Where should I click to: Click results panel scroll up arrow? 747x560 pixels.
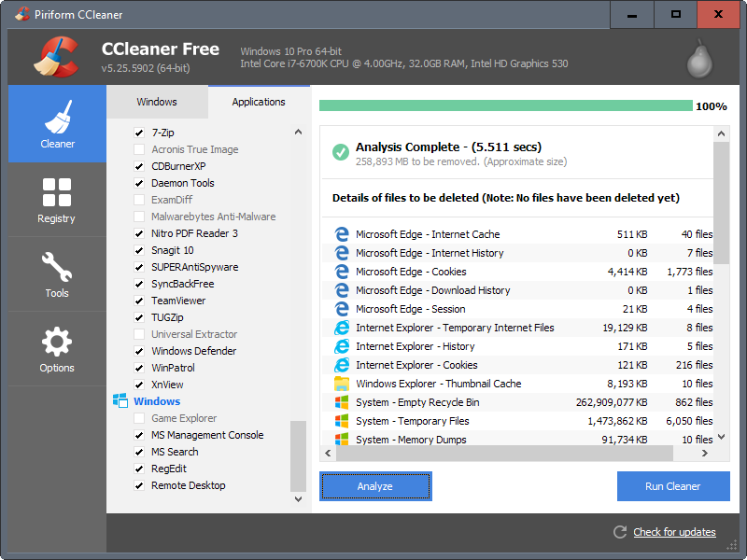[721, 133]
